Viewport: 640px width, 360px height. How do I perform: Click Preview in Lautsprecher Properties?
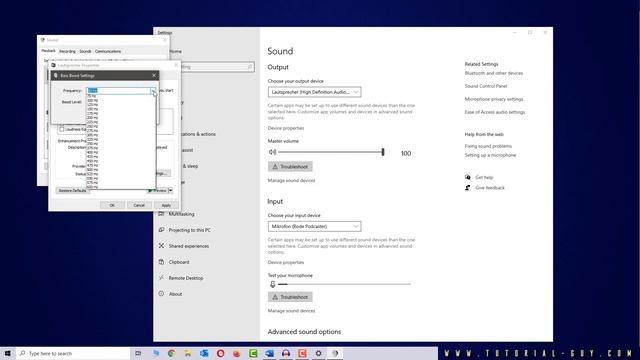click(158, 191)
